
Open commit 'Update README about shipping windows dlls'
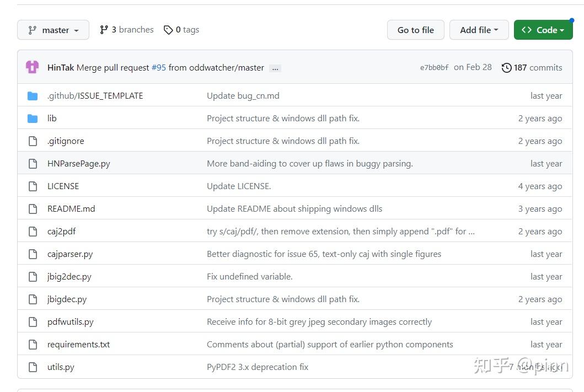click(294, 209)
